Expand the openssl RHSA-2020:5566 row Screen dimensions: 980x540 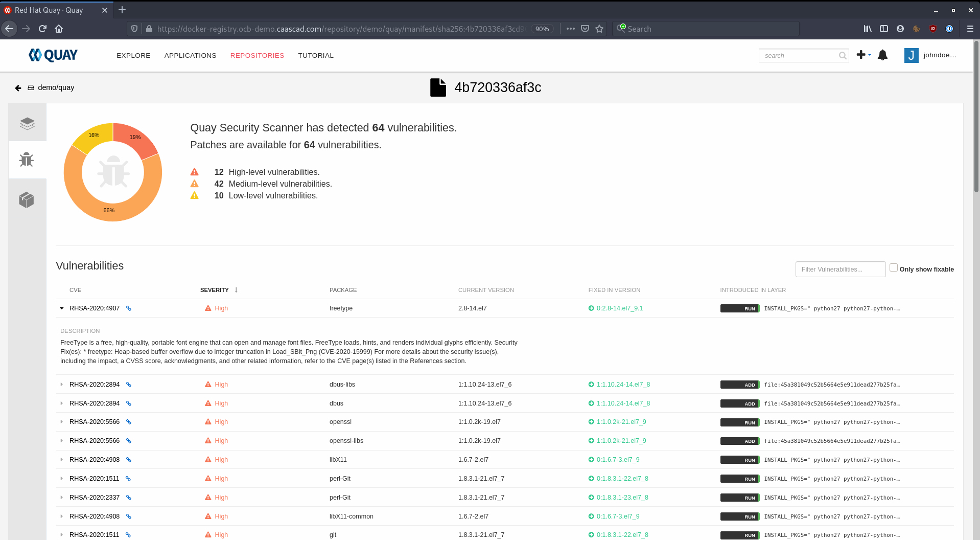(x=62, y=422)
